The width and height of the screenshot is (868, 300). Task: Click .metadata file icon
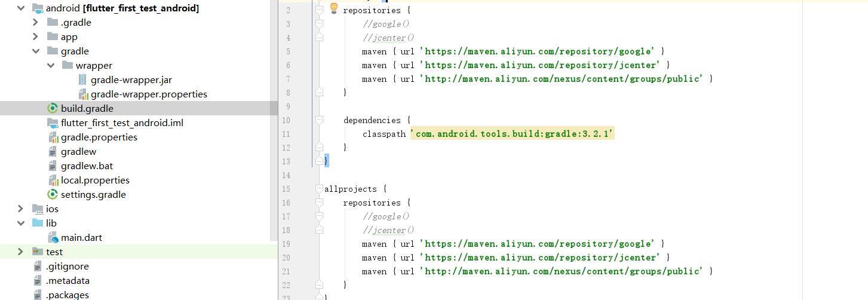coord(38,281)
